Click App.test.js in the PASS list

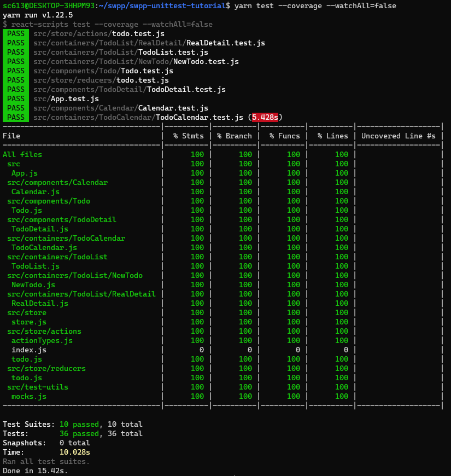click(74, 98)
